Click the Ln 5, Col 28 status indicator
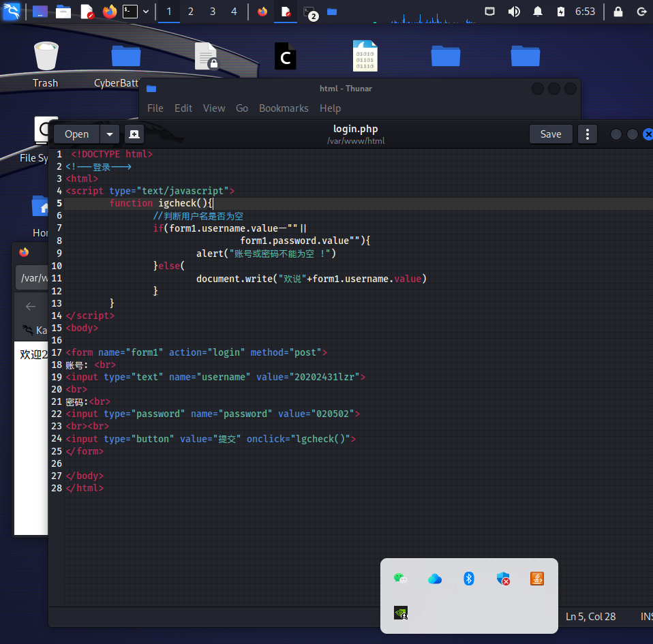 point(590,617)
